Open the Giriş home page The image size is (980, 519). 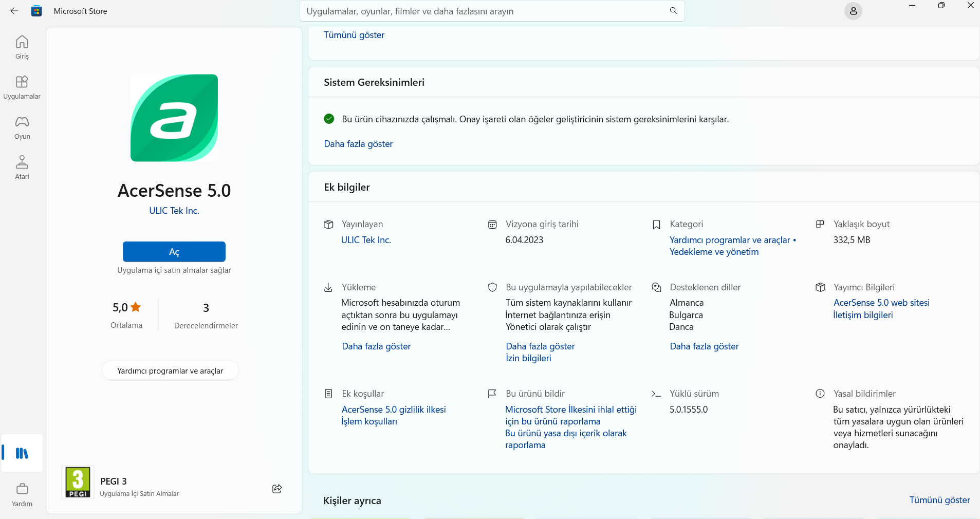tap(22, 47)
